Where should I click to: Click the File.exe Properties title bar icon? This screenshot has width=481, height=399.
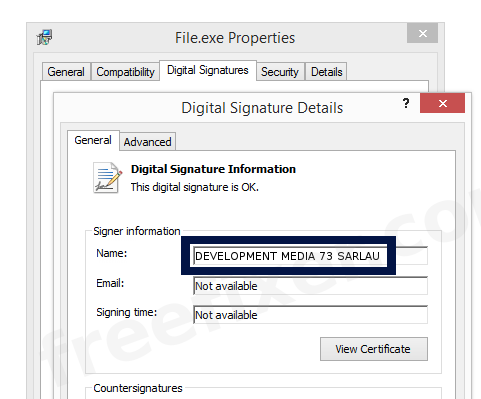[44, 37]
